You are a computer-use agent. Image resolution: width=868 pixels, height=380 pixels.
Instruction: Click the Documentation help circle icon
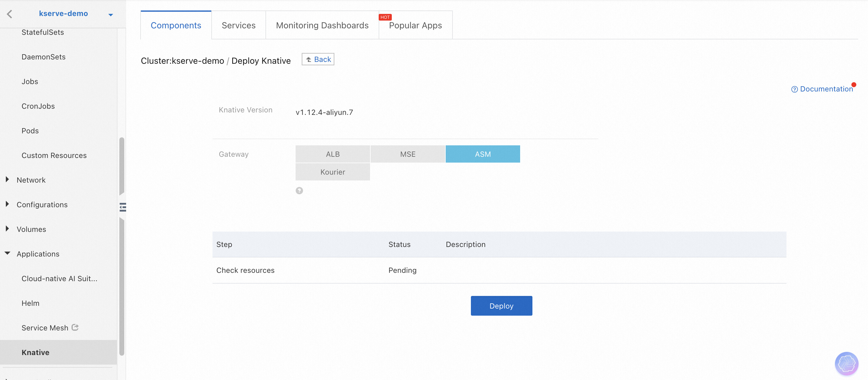pos(794,89)
